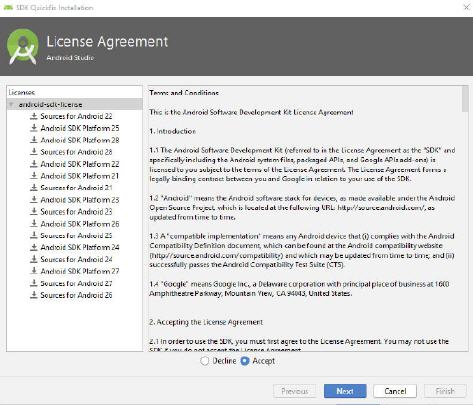473x405 pixels.
Task: Click download icon beside Android SDK Platform 22
Action: pos(34,164)
